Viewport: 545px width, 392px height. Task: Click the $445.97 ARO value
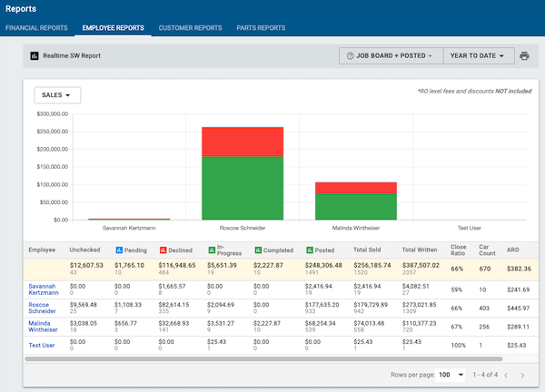518,309
